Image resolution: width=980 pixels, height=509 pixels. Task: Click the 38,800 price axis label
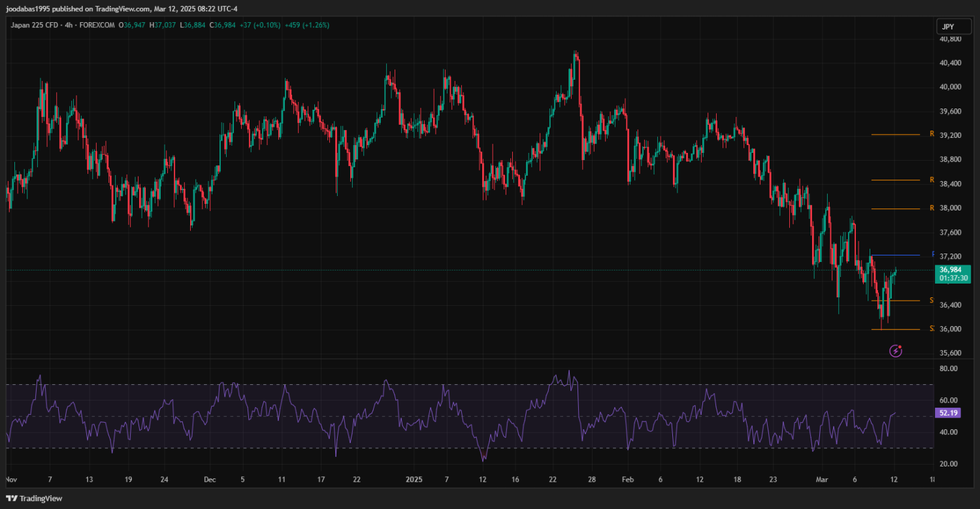pyautogui.click(x=950, y=159)
